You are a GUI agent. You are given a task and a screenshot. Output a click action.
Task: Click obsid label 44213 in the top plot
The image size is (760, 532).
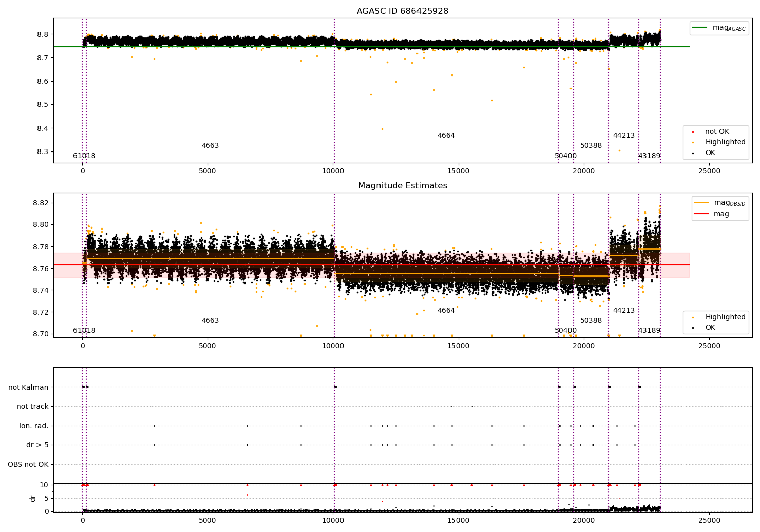coord(624,136)
